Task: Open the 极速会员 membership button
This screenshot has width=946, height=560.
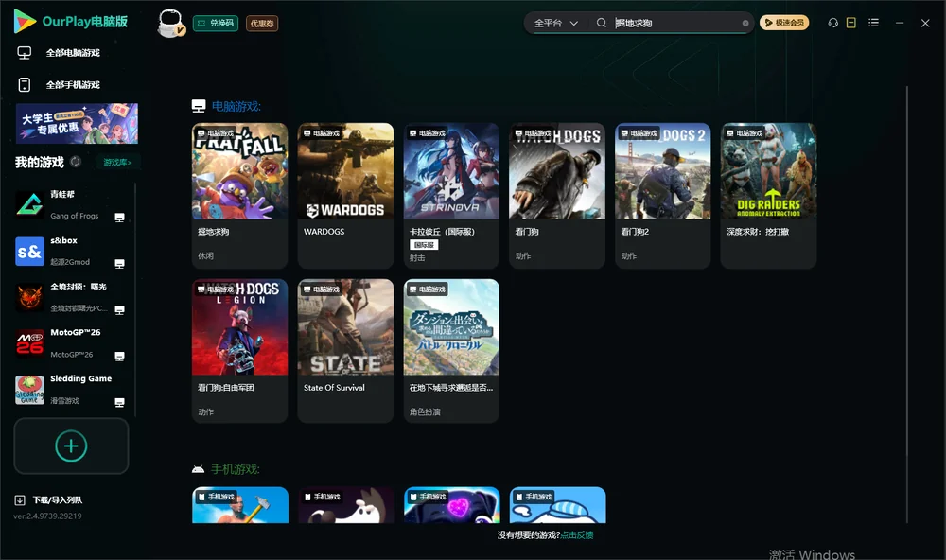Action: (x=783, y=23)
